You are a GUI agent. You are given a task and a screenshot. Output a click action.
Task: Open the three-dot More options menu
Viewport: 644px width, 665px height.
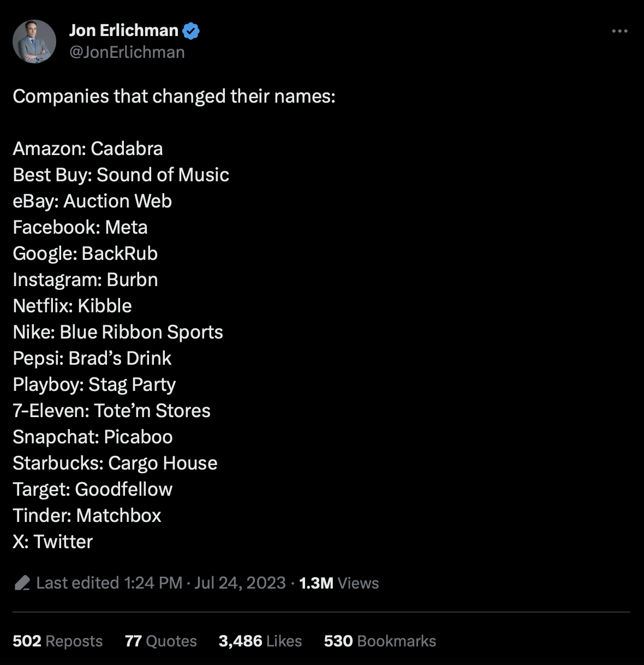click(x=619, y=31)
